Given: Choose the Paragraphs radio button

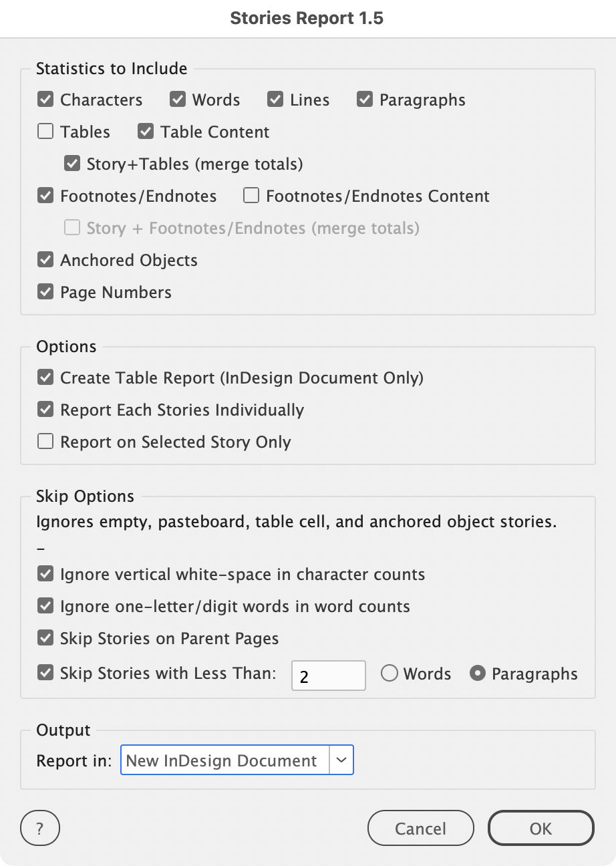Looking at the screenshot, I should coord(478,674).
